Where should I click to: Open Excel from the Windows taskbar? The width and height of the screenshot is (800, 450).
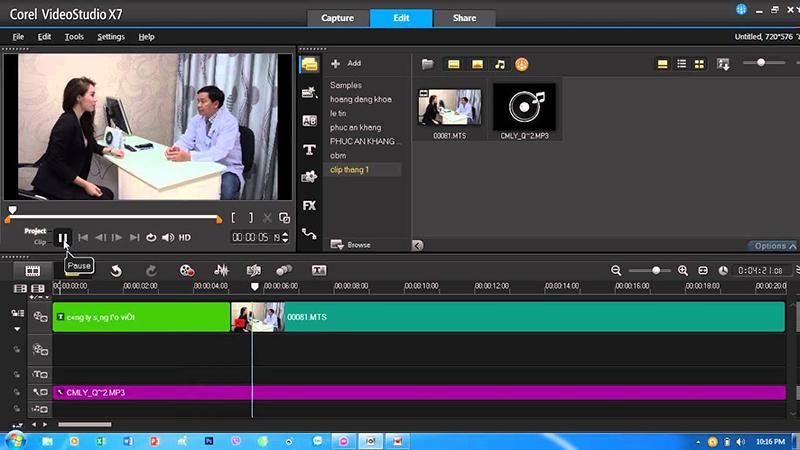(x=101, y=441)
